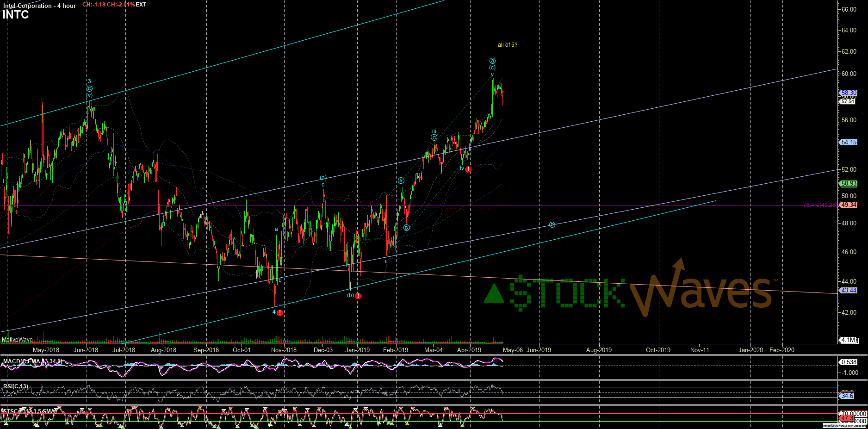Click the 4.1M volume tag
The width and height of the screenshot is (868, 429).
pos(849,340)
